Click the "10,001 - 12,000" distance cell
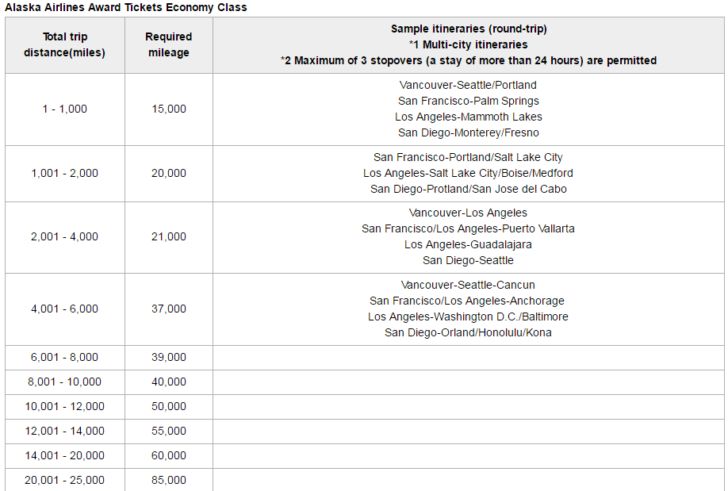The height and width of the screenshot is (491, 728). [65, 407]
